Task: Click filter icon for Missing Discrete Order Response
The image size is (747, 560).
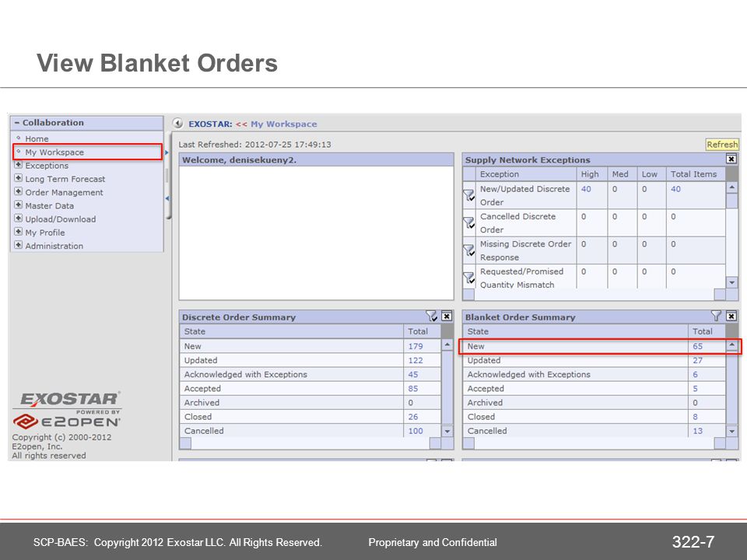Action: (x=469, y=250)
